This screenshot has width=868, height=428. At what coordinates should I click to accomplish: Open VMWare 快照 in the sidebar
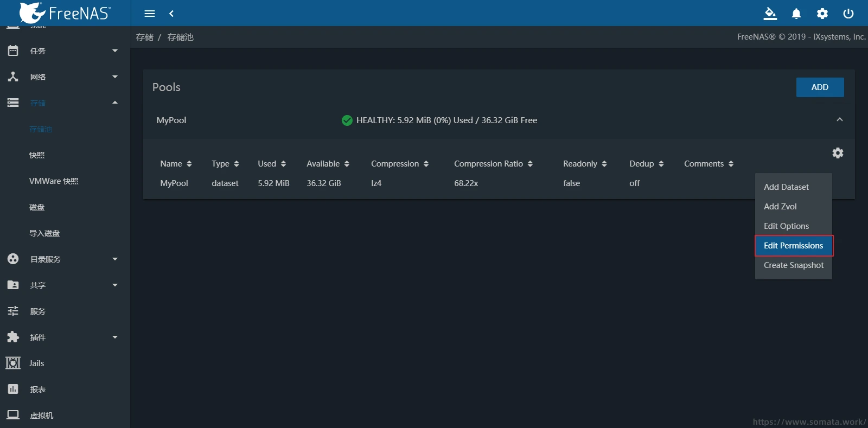point(54,181)
